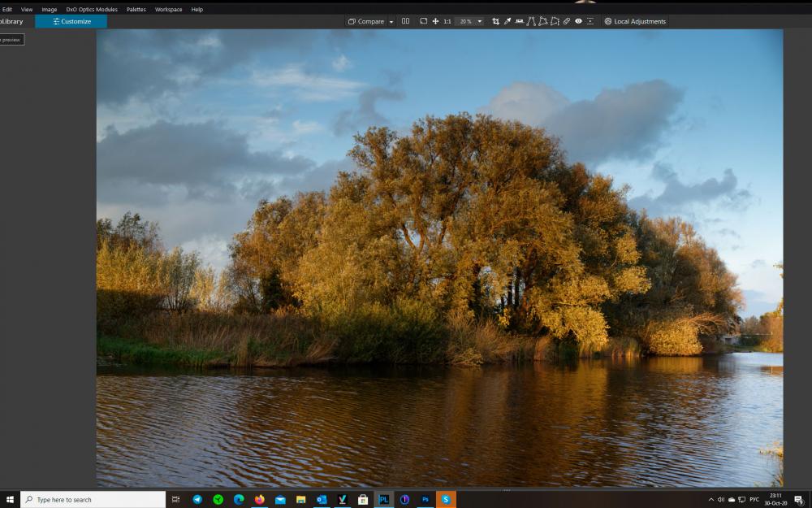Pick the white balance eyedropper tool
This screenshot has width=812, height=508.
pos(508,21)
